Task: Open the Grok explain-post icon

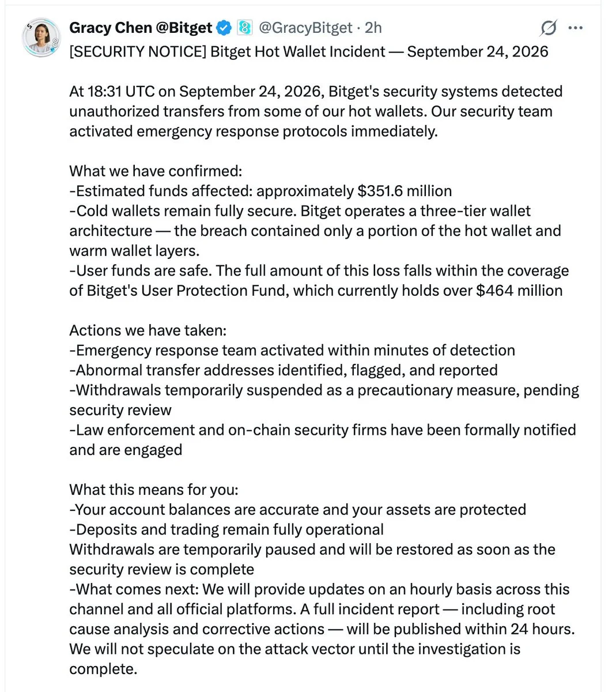Action: pos(549,28)
